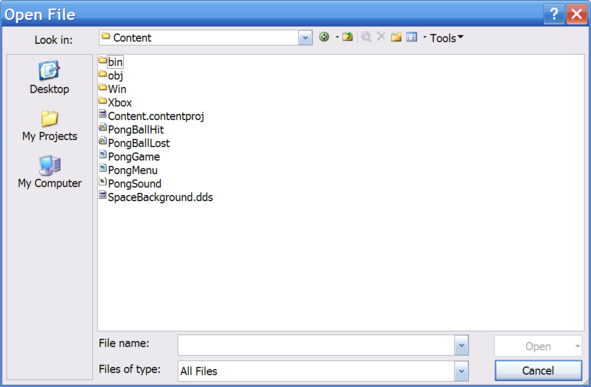
Task: Click the Search the Web icon
Action: (366, 37)
